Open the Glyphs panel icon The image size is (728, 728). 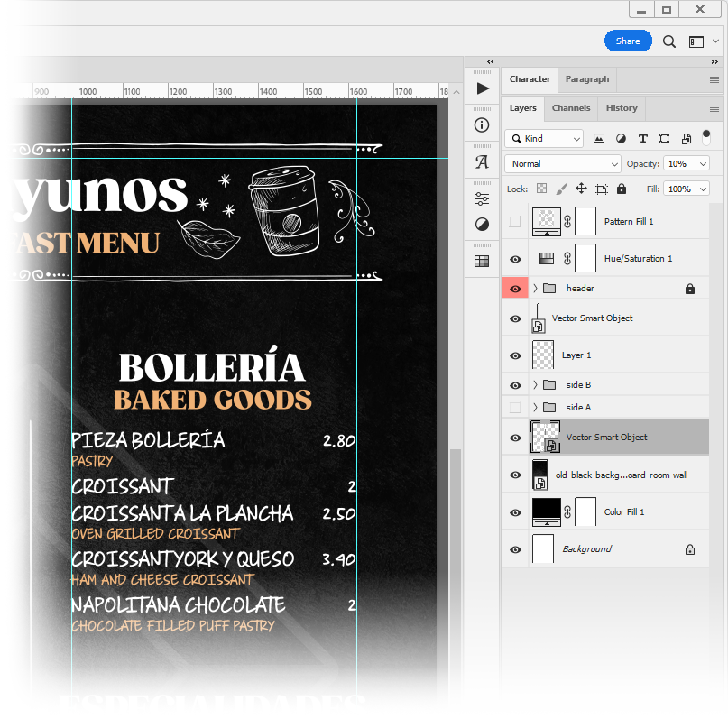482,162
